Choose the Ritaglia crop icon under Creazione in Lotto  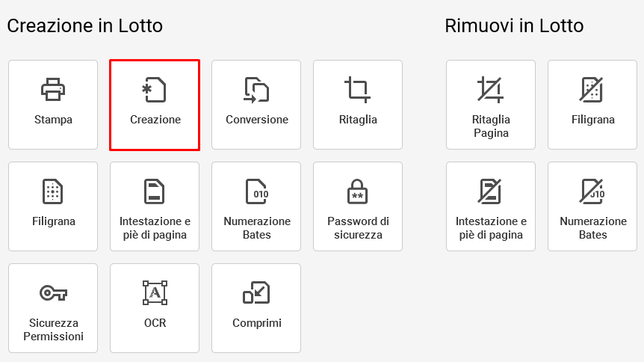[357, 89]
